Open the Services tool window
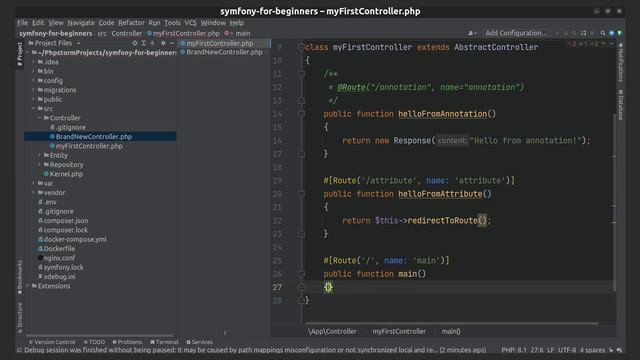640x360 pixels. pyautogui.click(x=199, y=342)
